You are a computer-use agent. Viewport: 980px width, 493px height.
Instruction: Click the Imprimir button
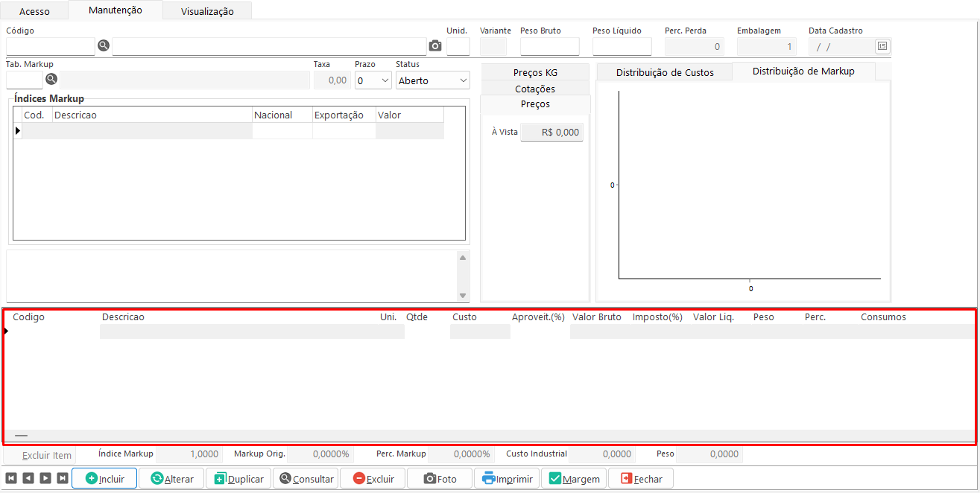click(507, 478)
